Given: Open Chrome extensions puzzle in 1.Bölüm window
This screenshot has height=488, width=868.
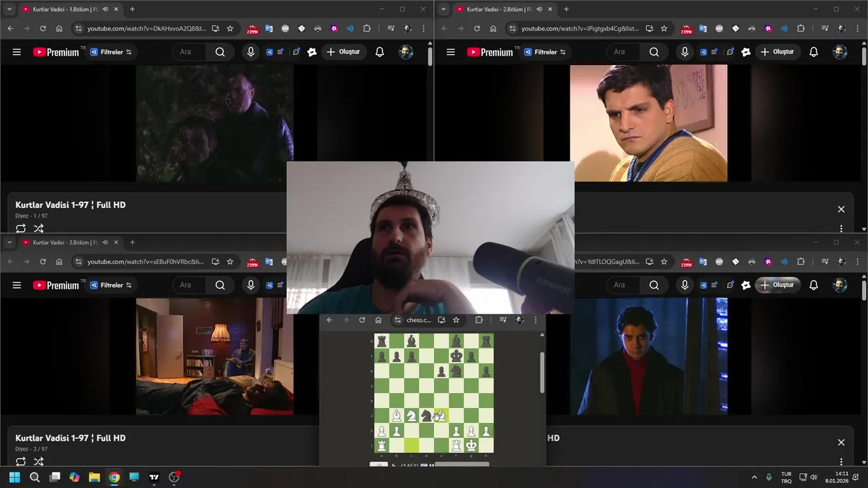Looking at the screenshot, I should (x=367, y=28).
